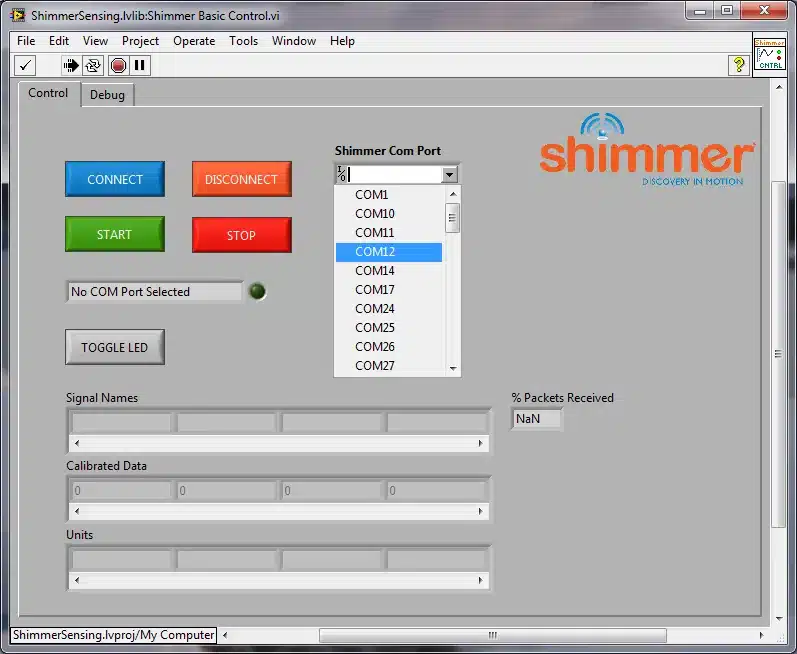Open the View menu
Screen dimensions: 797x654
(95, 41)
